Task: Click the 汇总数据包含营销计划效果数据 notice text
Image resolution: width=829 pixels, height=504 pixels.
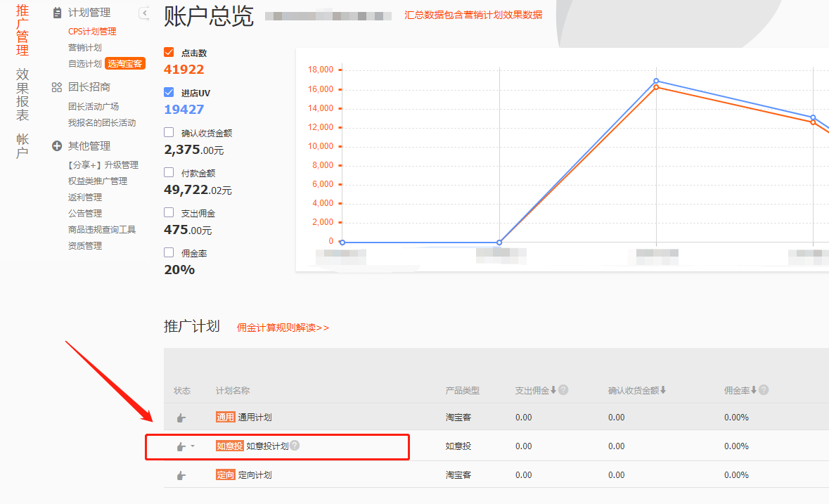Action: click(473, 15)
